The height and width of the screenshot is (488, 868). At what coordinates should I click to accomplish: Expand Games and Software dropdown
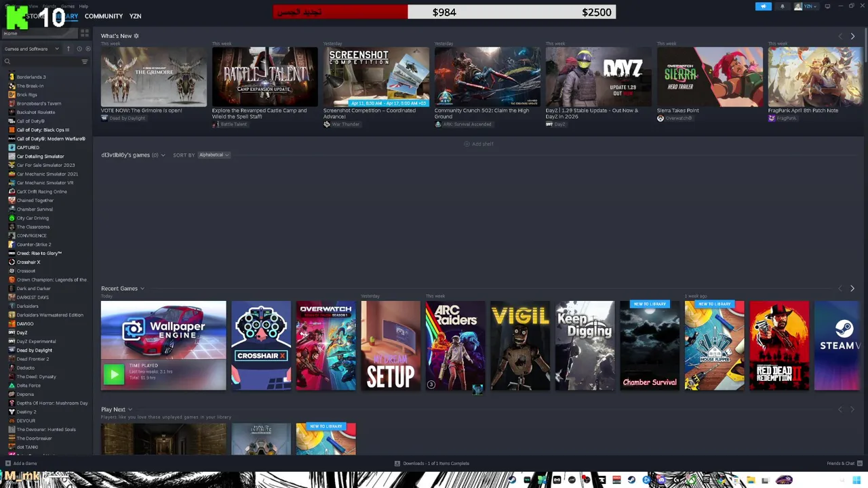point(31,49)
